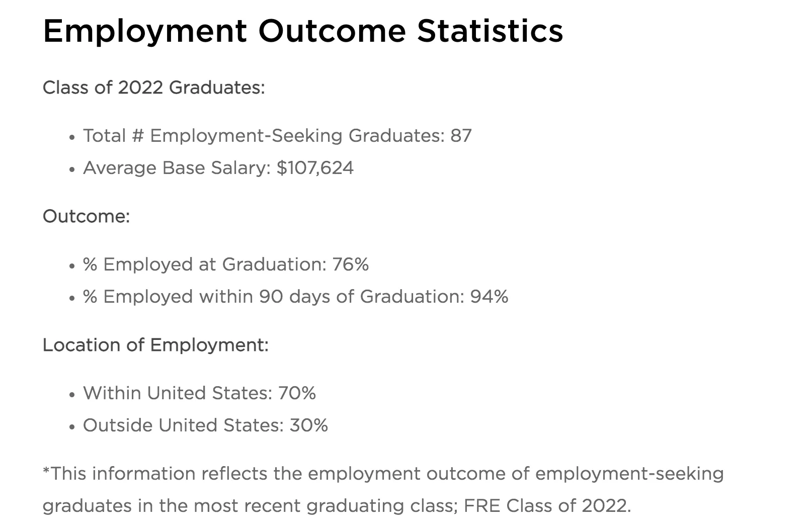Click the 30% location value
The height and width of the screenshot is (532, 809).
pyautogui.click(x=309, y=425)
